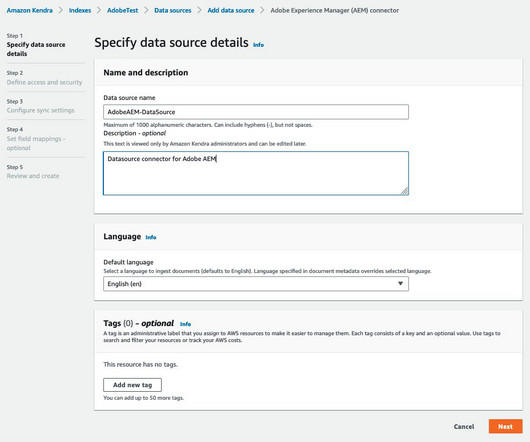Cancel the data source creation
The width and height of the screenshot is (530, 442).
point(464,426)
